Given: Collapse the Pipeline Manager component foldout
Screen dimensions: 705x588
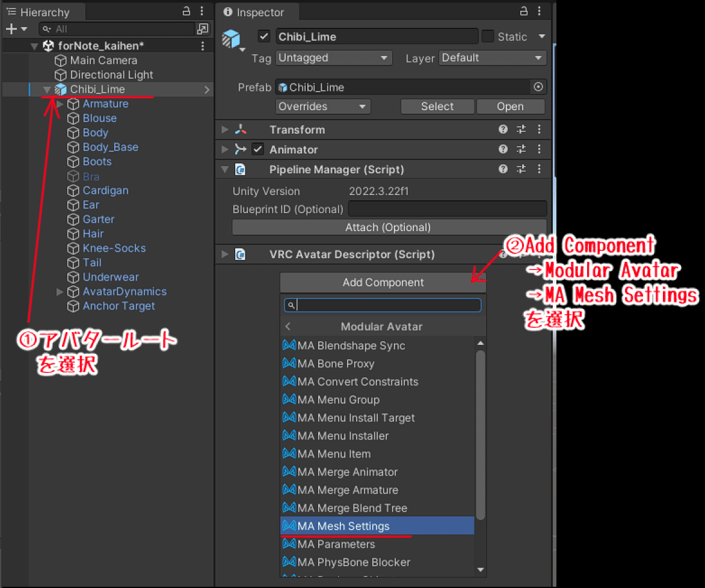Looking at the screenshot, I should pos(225,170).
